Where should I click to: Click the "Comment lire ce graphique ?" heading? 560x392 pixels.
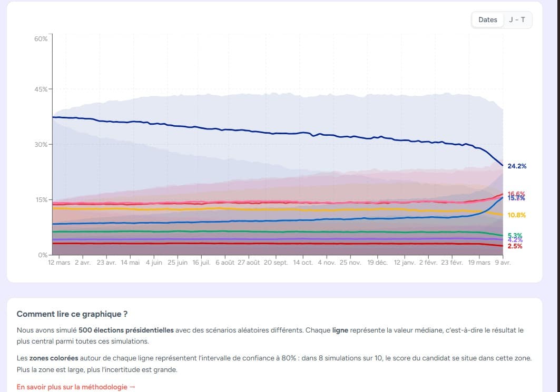pyautogui.click(x=72, y=314)
